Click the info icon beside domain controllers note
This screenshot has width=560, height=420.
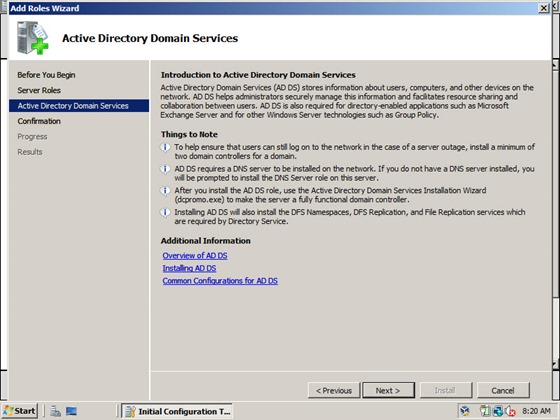click(165, 147)
